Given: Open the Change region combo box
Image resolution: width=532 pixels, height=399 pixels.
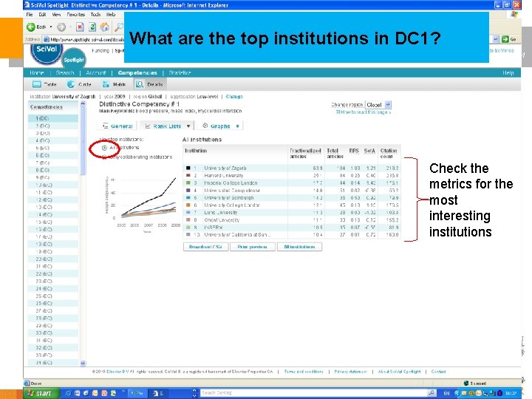Looking at the screenshot, I should [378, 105].
